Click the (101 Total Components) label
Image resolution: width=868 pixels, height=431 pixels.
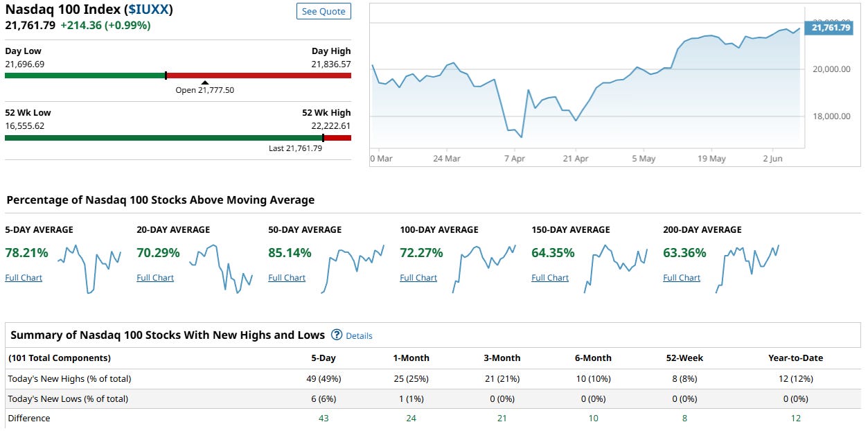[x=59, y=358]
